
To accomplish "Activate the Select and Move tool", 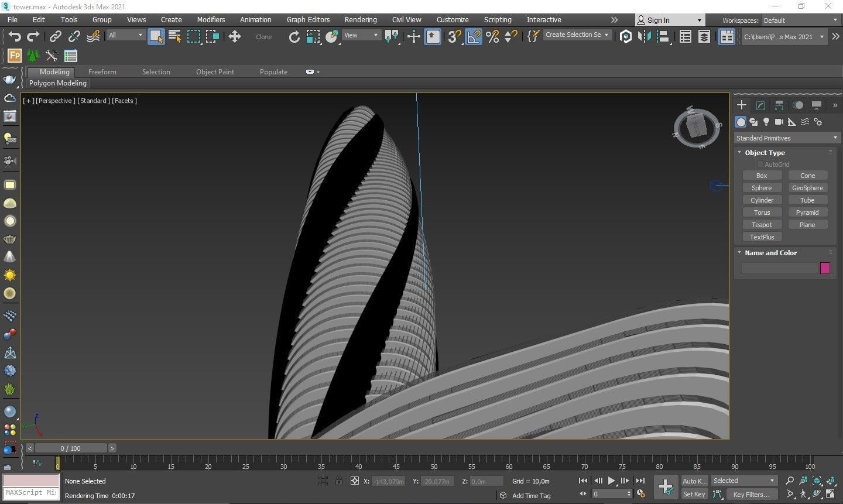I will pos(235,36).
